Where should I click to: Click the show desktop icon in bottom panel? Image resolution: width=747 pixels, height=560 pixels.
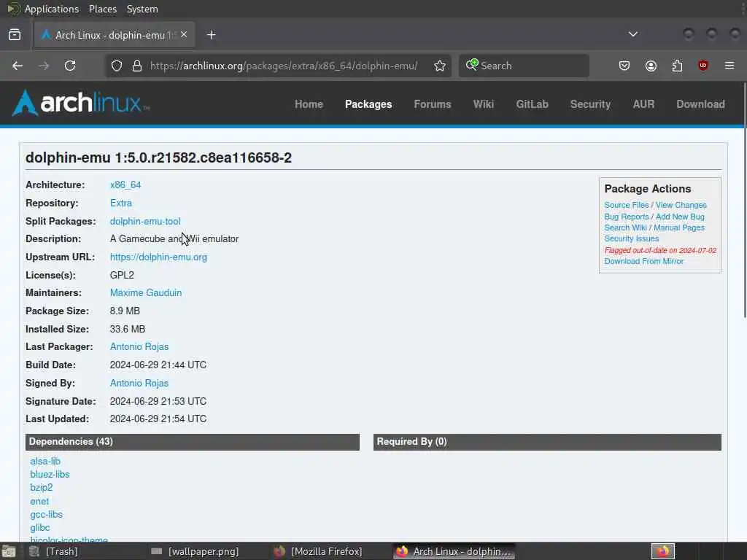[8, 551]
